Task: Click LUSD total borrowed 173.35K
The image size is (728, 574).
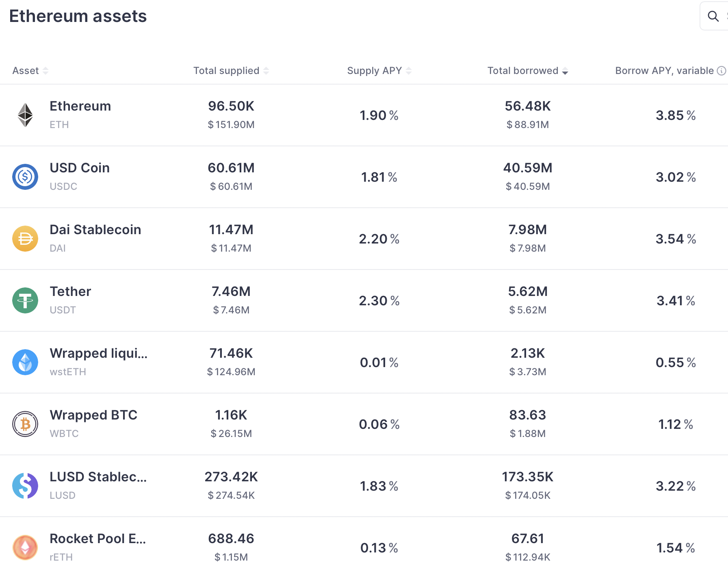Action: point(528,477)
